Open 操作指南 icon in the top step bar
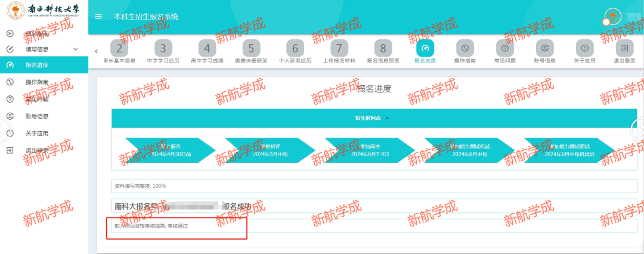The width and height of the screenshot is (644, 254). 465,49
